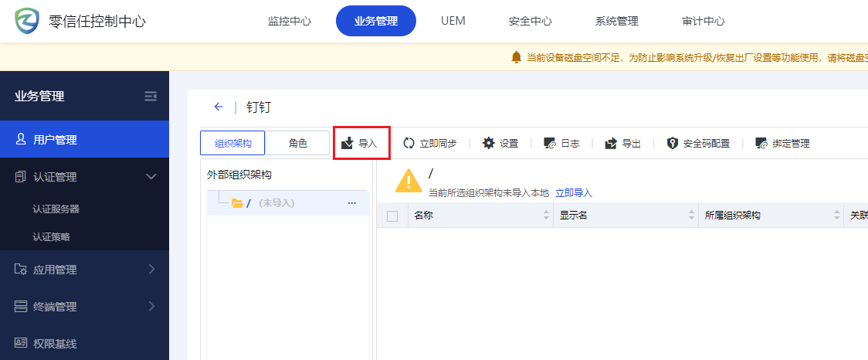The height and width of the screenshot is (360, 868).
Task: Expand the 终端管理 sidebar menu
Action: (x=151, y=307)
